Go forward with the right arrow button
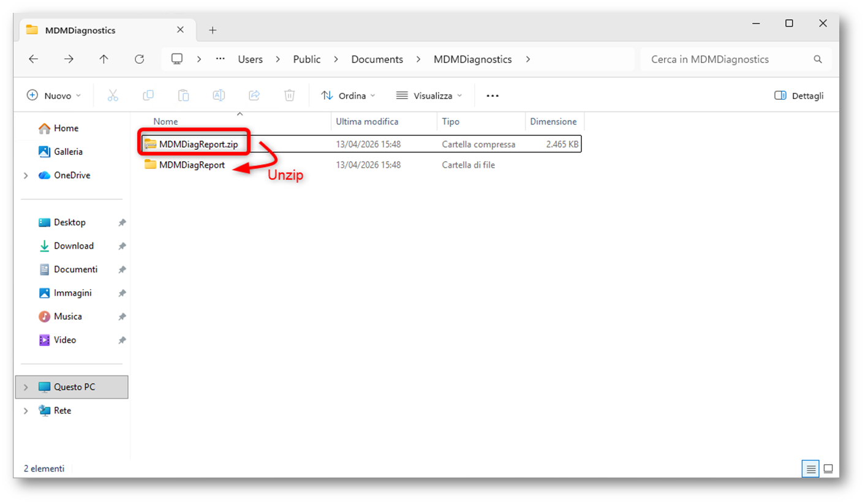The width and height of the screenshot is (865, 504). 69,59
